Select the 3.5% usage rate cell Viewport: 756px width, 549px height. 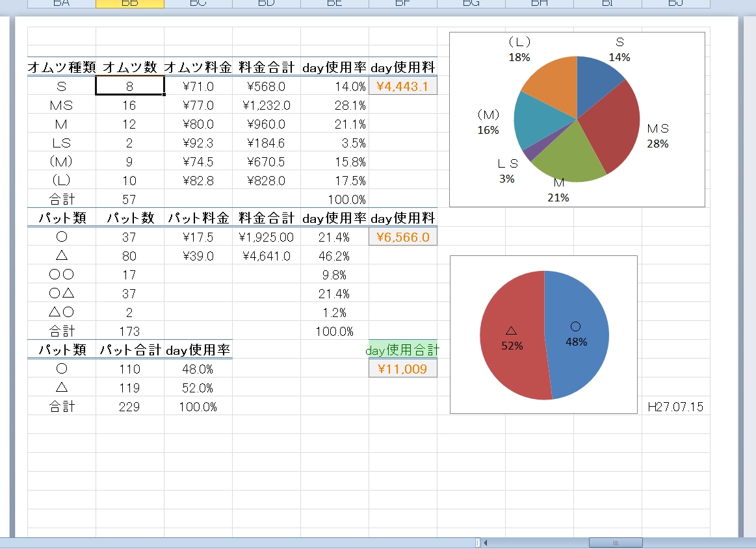[x=335, y=143]
